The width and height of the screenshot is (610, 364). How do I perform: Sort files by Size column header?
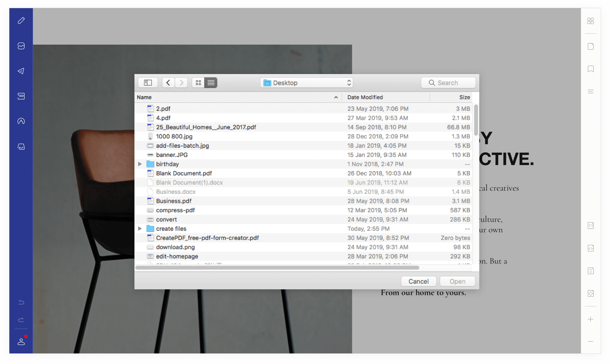[464, 97]
